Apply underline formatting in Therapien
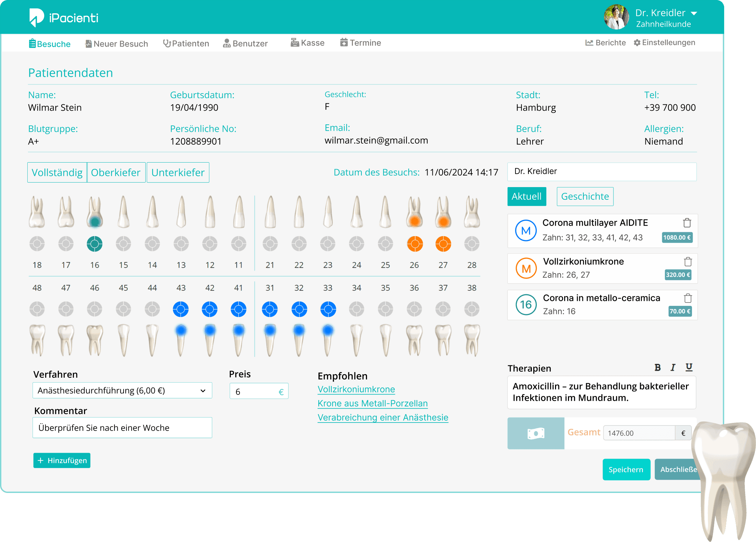756x542 pixels. click(x=689, y=367)
